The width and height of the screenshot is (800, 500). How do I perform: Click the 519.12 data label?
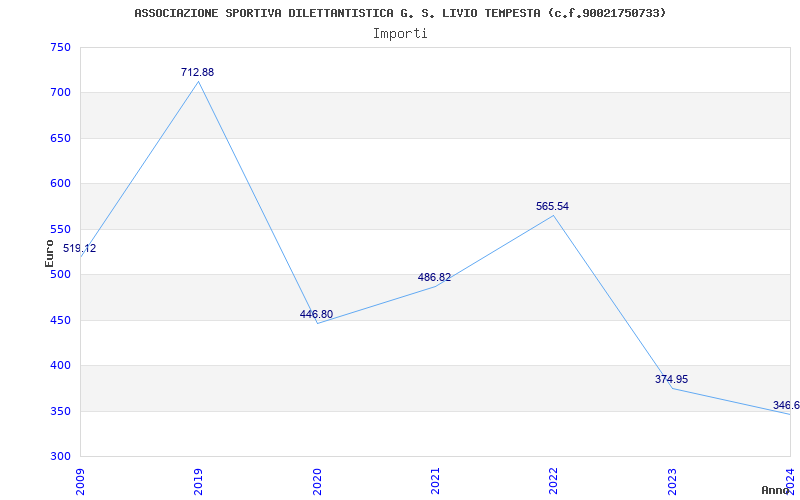[x=80, y=248]
